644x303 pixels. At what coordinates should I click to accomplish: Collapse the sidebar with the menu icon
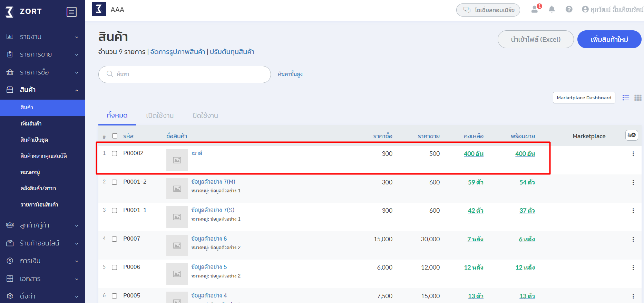[71, 12]
